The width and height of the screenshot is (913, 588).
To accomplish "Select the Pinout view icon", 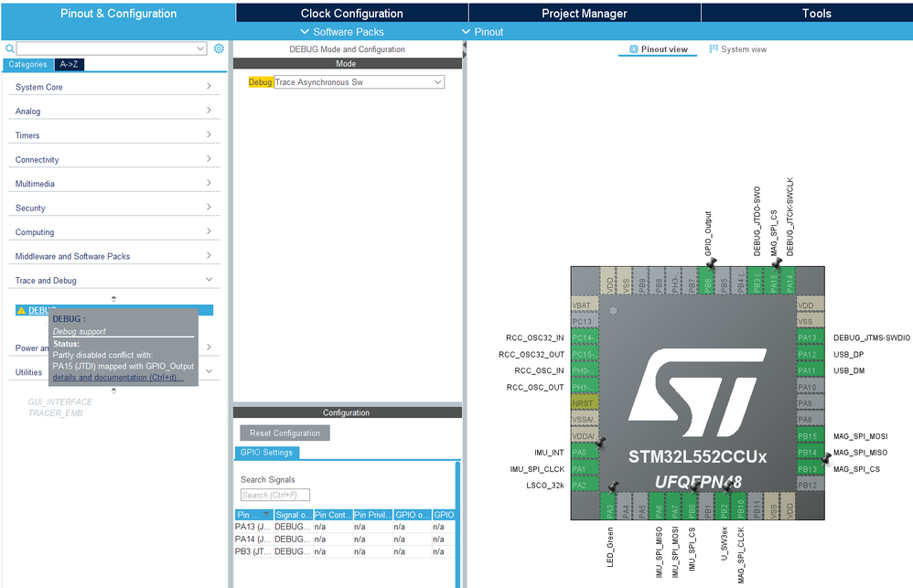I will [x=634, y=49].
